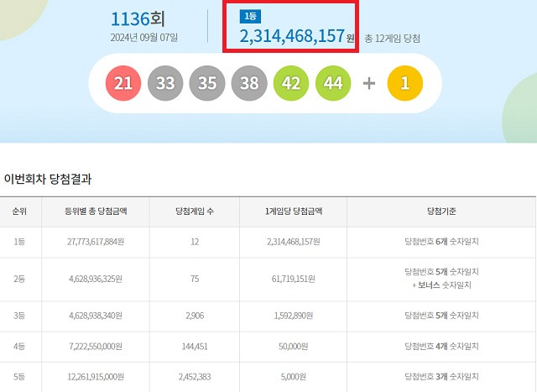The image size is (537, 392).
Task: Click the total amount 4,628,936,325원
Action: point(96,279)
